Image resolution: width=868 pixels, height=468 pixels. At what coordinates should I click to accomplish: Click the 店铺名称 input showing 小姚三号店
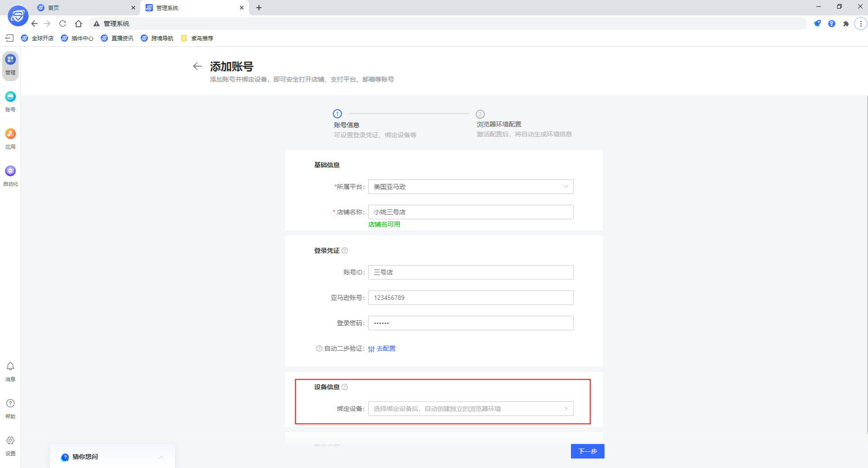coord(471,212)
